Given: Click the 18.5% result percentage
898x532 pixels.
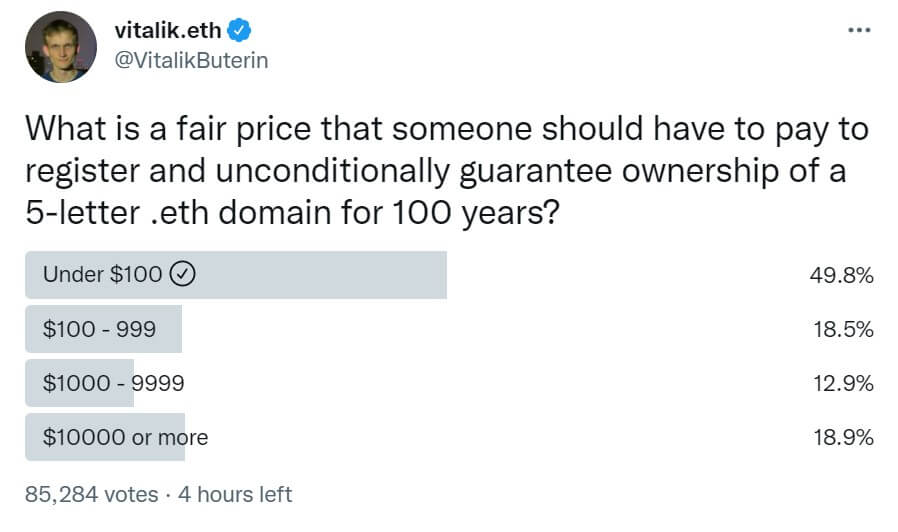Looking at the screenshot, I should [x=845, y=329].
